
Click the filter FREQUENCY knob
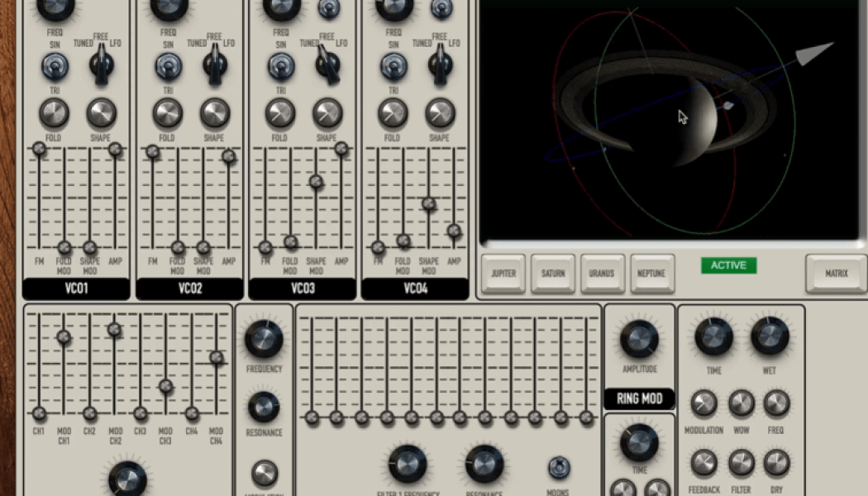point(263,339)
